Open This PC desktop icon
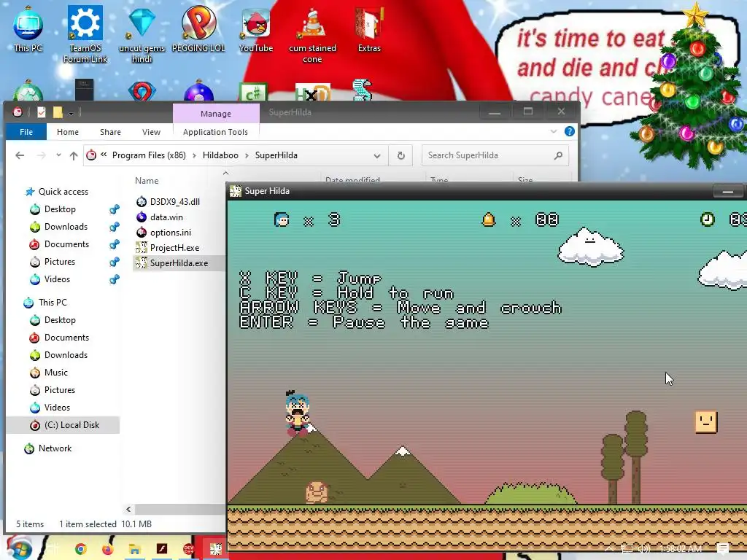The image size is (747, 560). pyautogui.click(x=28, y=28)
